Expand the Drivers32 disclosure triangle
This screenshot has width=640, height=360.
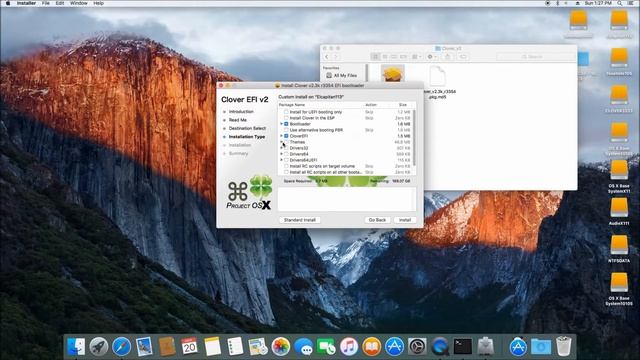pos(281,148)
